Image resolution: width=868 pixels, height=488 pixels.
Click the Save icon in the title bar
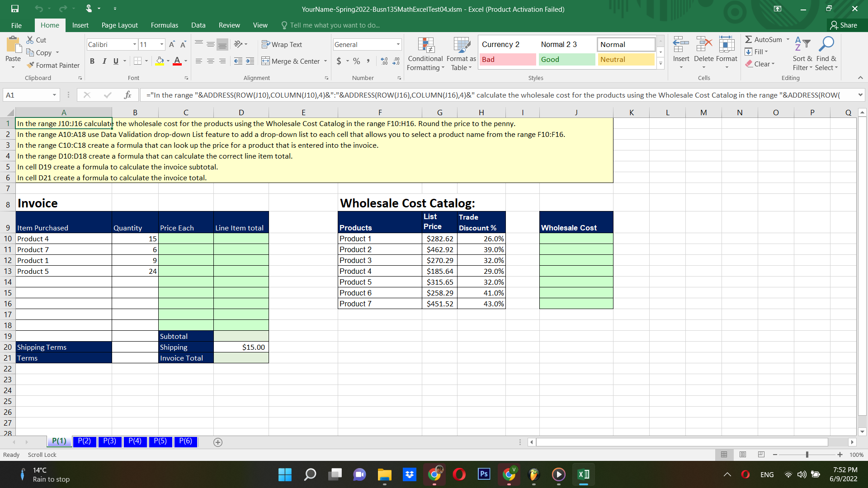click(15, 9)
